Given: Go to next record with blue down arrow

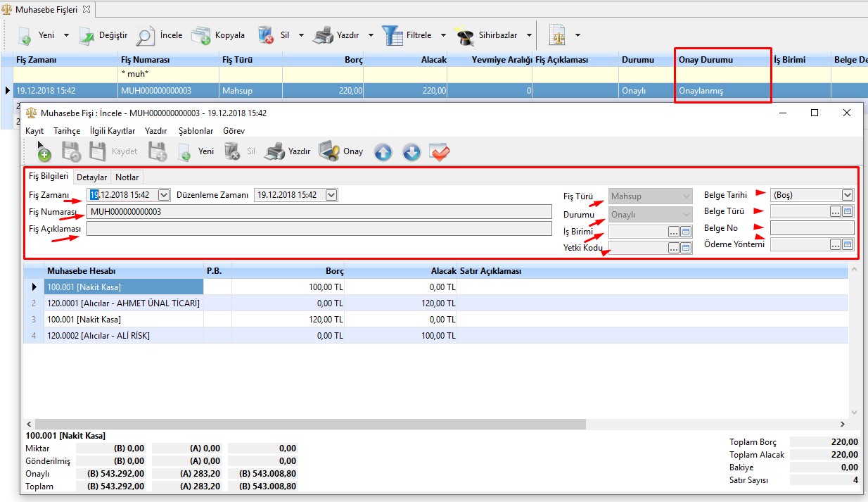Looking at the screenshot, I should [x=411, y=151].
